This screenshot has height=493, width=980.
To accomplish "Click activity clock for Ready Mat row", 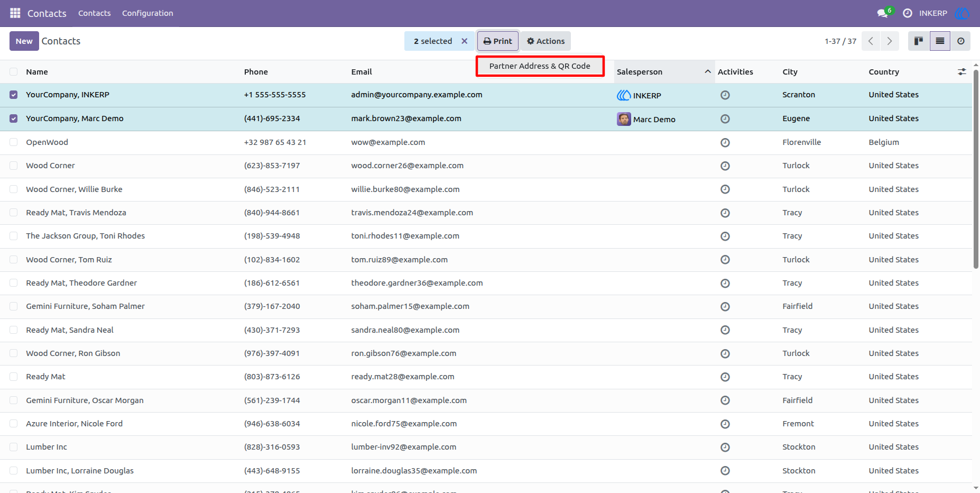I will (x=725, y=377).
